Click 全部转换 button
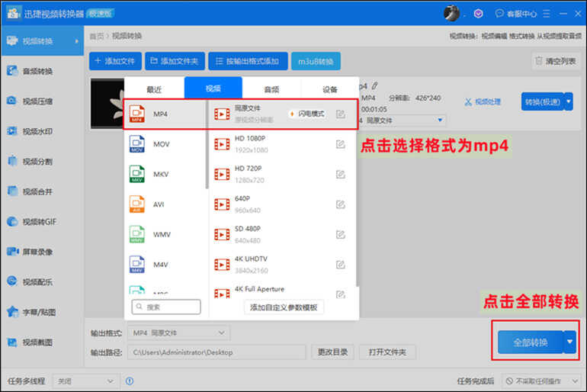This screenshot has height=392, width=587. 529,342
